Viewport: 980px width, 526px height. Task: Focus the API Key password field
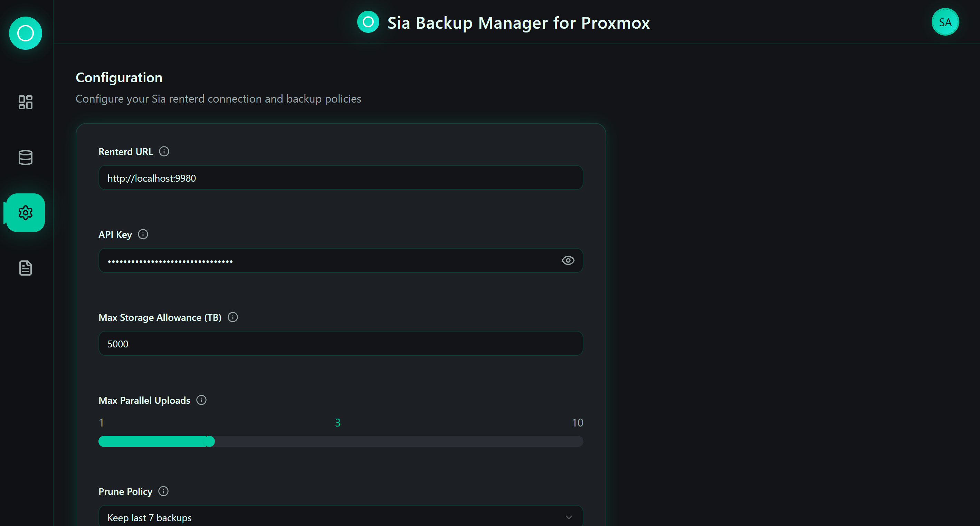tap(327, 261)
